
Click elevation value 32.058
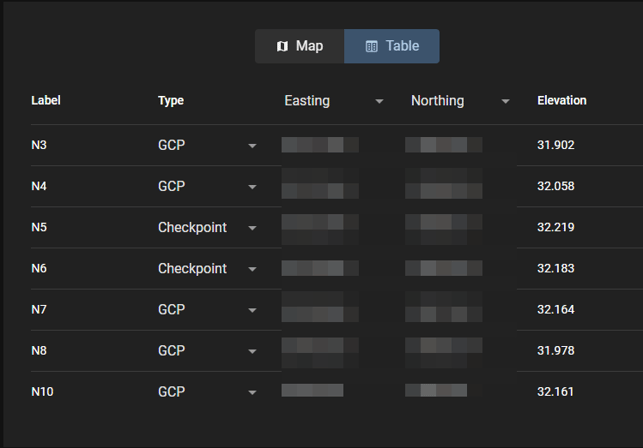[556, 186]
